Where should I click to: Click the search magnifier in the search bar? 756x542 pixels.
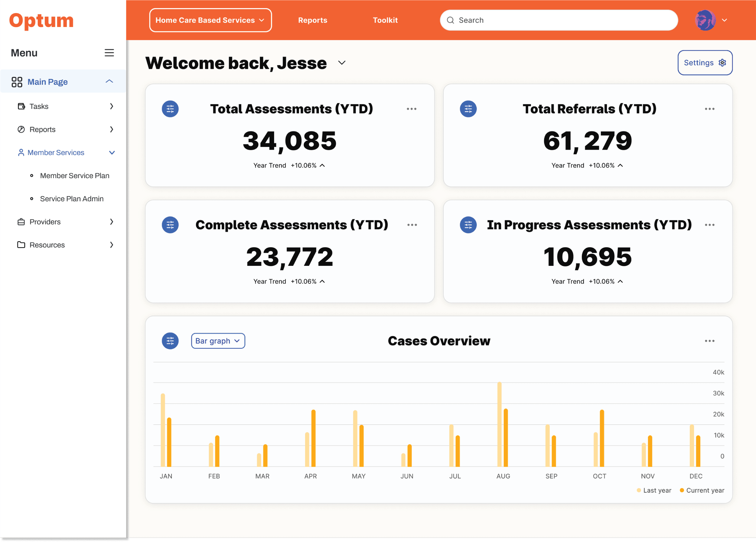coord(450,20)
